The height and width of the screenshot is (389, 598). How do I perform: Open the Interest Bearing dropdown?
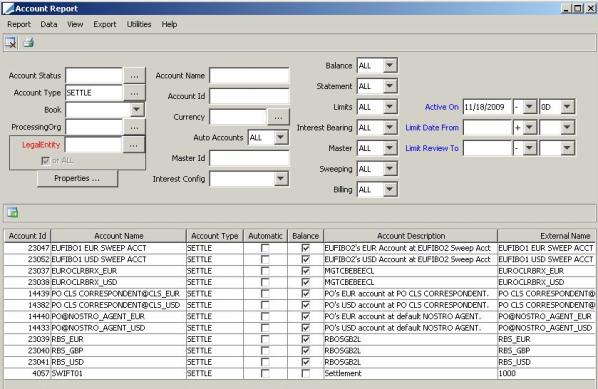tap(390, 127)
